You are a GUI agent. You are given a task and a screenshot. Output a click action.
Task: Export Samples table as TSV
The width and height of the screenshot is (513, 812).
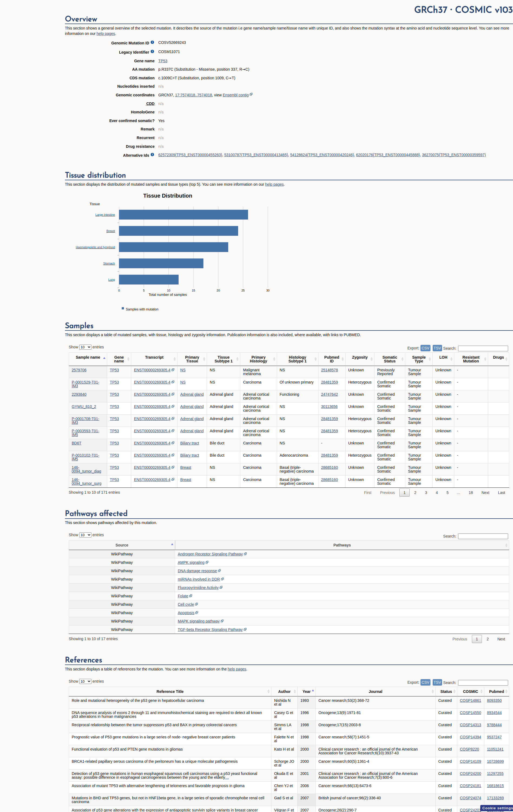click(x=437, y=348)
